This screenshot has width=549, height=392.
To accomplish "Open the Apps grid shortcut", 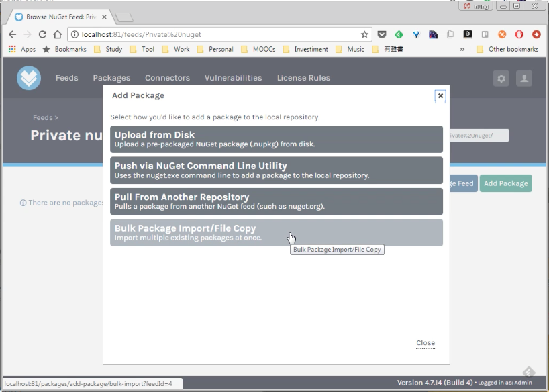I will [21, 50].
